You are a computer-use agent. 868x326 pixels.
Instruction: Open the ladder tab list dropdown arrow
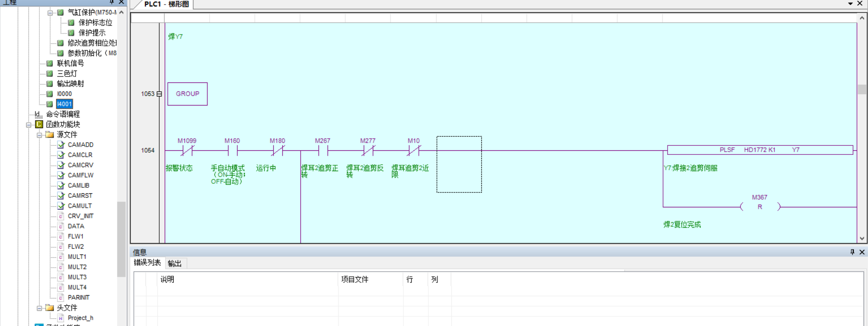click(850, 4)
